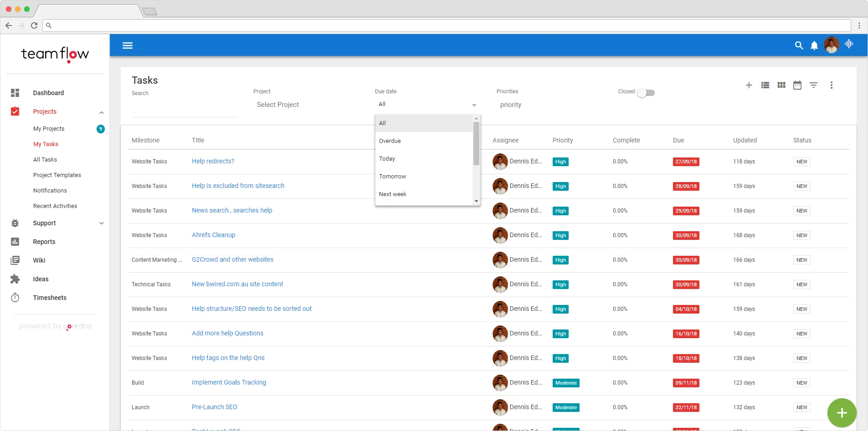868x431 pixels.
Task: Open Recent Activities
Action: tap(55, 206)
